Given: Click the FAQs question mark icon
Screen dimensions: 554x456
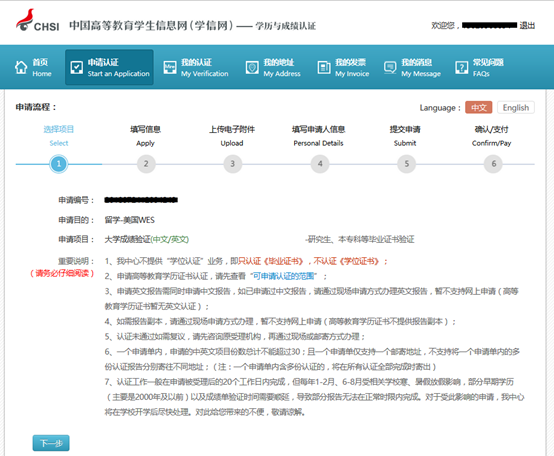Looking at the screenshot, I should (x=461, y=67).
